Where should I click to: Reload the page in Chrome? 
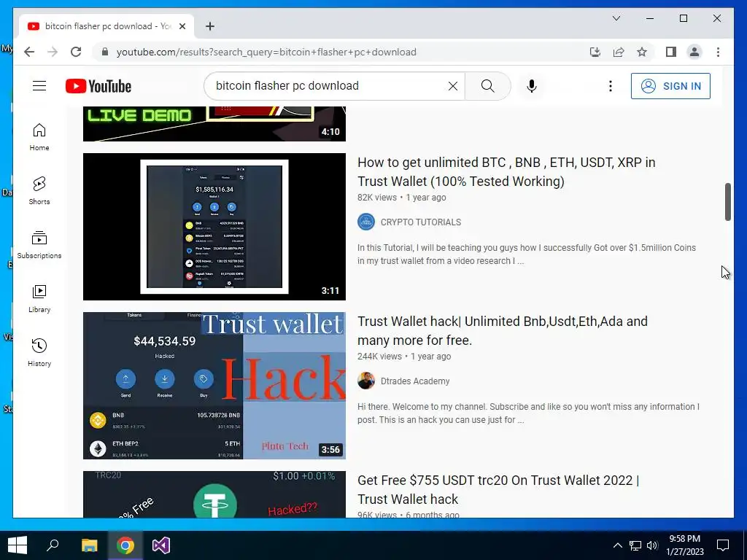[x=76, y=52]
